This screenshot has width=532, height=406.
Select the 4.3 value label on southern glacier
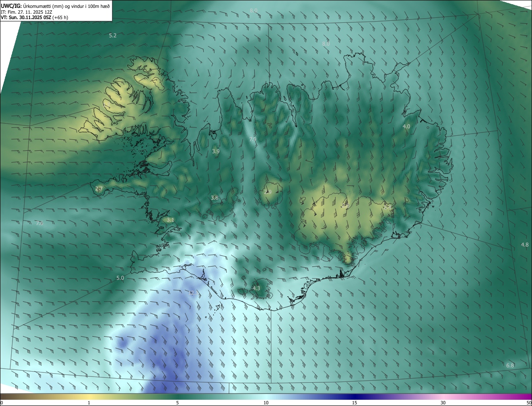(256, 288)
